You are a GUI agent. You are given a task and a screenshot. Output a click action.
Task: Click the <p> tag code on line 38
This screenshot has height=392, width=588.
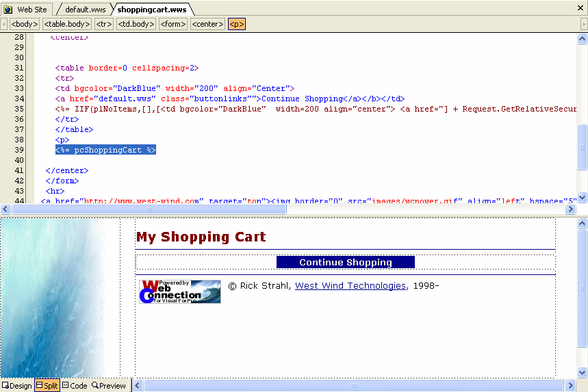point(62,140)
